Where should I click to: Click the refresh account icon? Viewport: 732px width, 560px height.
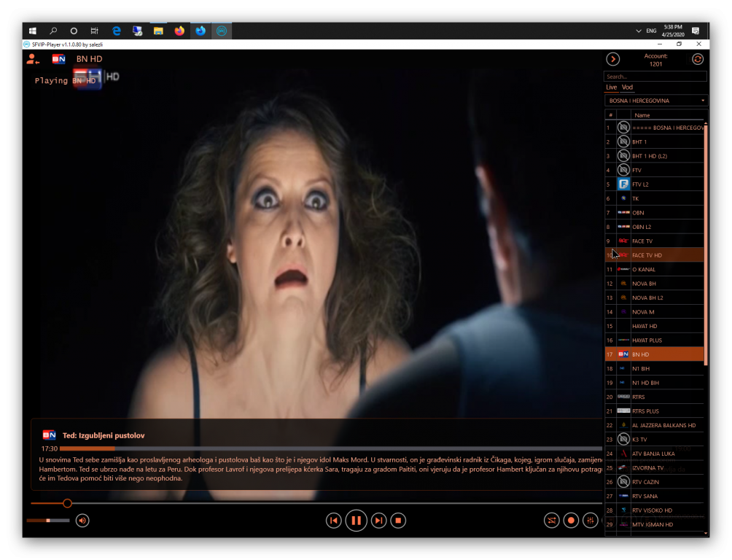point(698,59)
